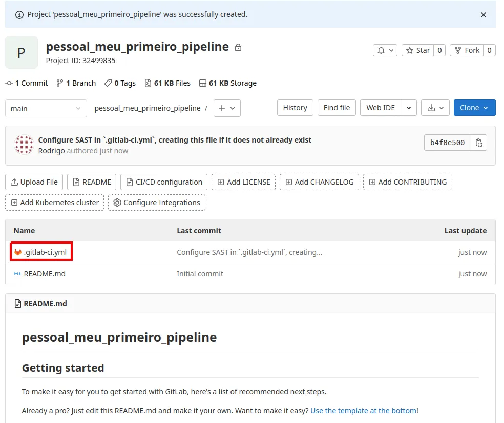This screenshot has height=423, width=504.
Task: Click the GitLab fox icon beside .gitlab-ci.yml
Action: click(18, 252)
